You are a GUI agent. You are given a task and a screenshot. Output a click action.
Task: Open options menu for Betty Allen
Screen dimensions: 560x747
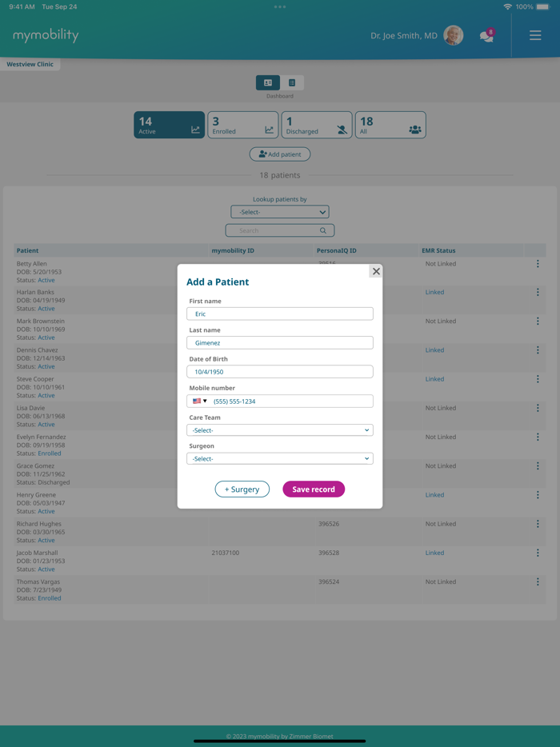click(538, 263)
